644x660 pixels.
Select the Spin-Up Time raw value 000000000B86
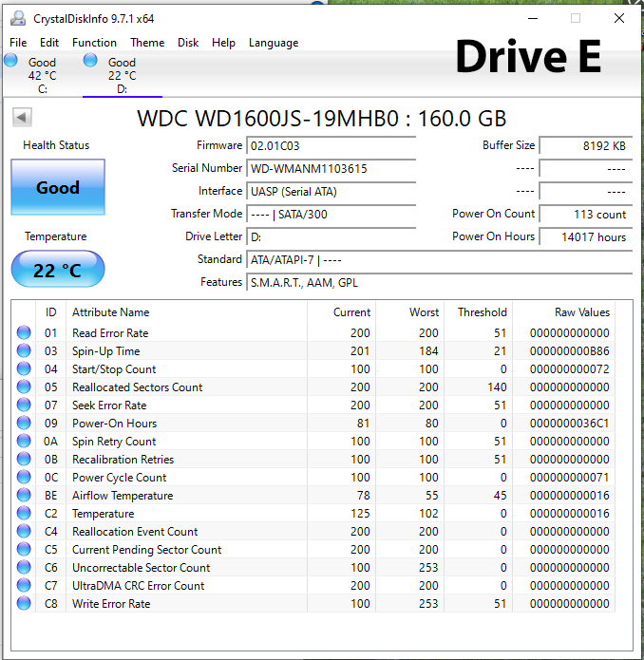tap(570, 351)
